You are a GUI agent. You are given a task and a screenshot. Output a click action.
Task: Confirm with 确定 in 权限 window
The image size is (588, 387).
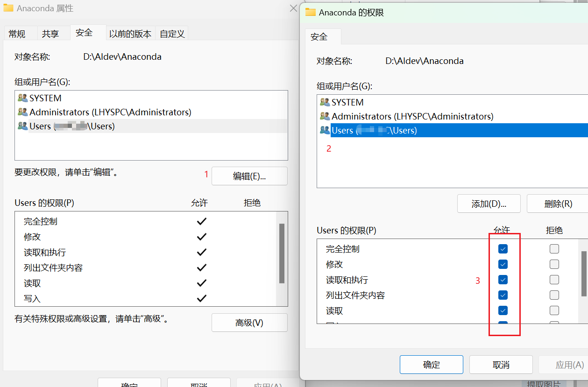[x=432, y=365]
